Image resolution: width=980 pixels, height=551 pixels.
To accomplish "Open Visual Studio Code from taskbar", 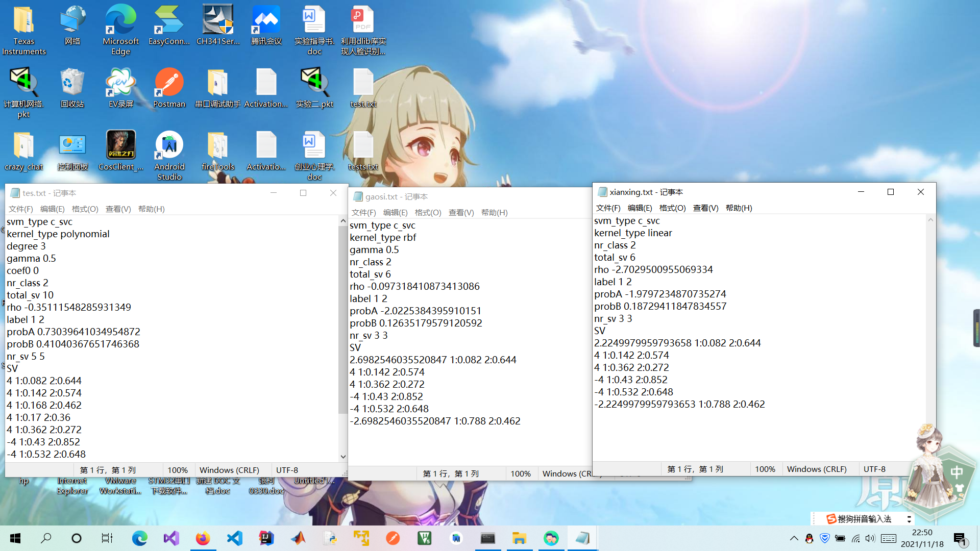I will pos(234,538).
